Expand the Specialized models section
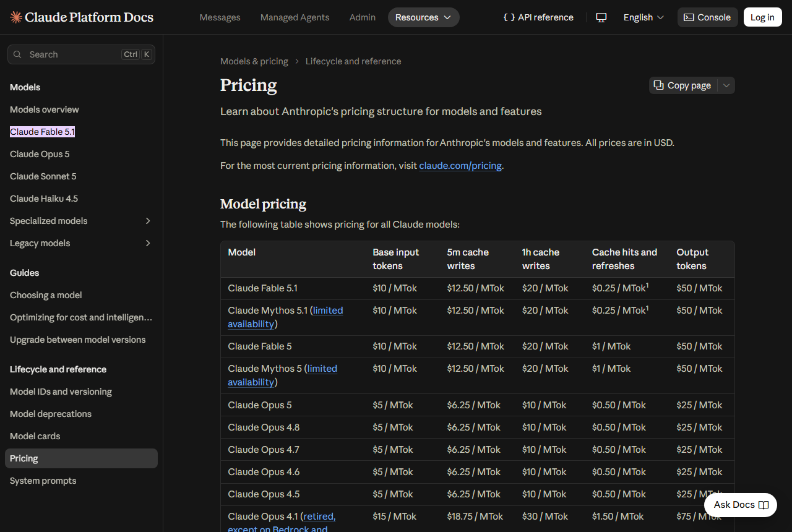This screenshot has width=792, height=532. [x=81, y=221]
